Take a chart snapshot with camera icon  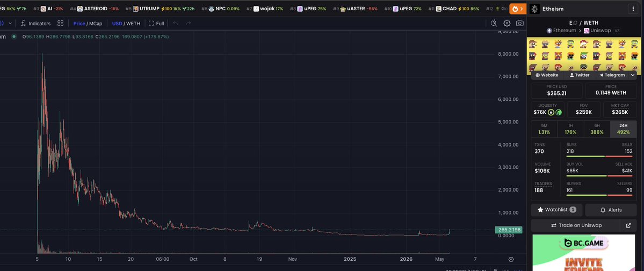(519, 24)
